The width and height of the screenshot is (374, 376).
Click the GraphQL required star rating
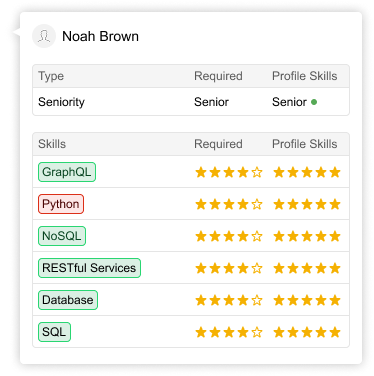[x=229, y=172]
